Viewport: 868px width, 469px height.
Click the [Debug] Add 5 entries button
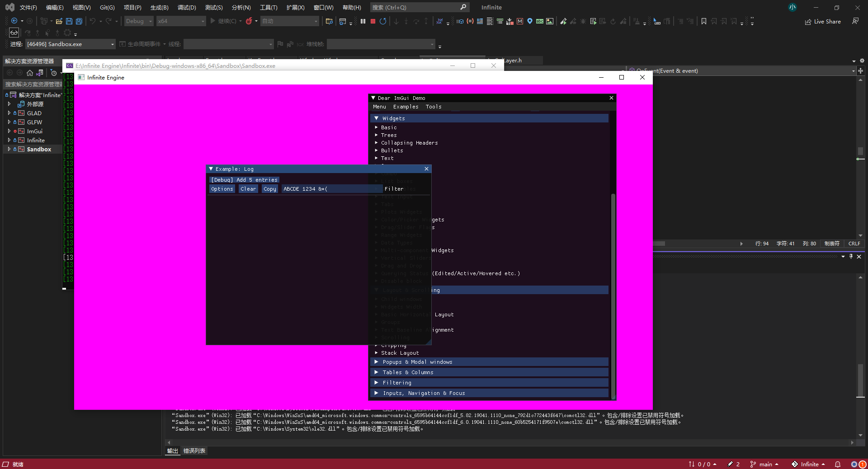pyautogui.click(x=244, y=180)
